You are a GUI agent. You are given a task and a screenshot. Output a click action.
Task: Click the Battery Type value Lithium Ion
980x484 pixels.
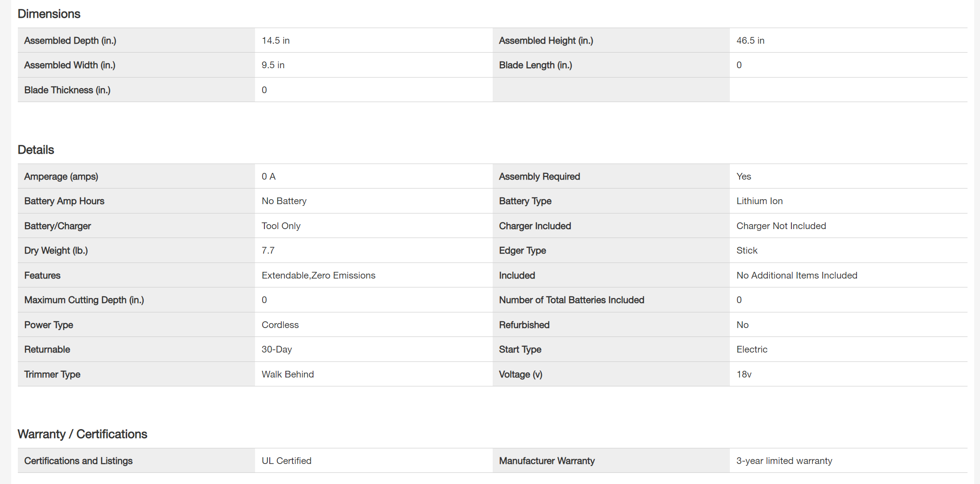tap(759, 201)
